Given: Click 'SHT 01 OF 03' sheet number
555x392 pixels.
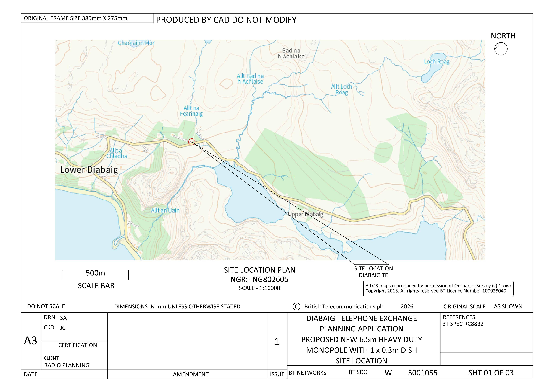Looking at the screenshot, I should [491, 373].
